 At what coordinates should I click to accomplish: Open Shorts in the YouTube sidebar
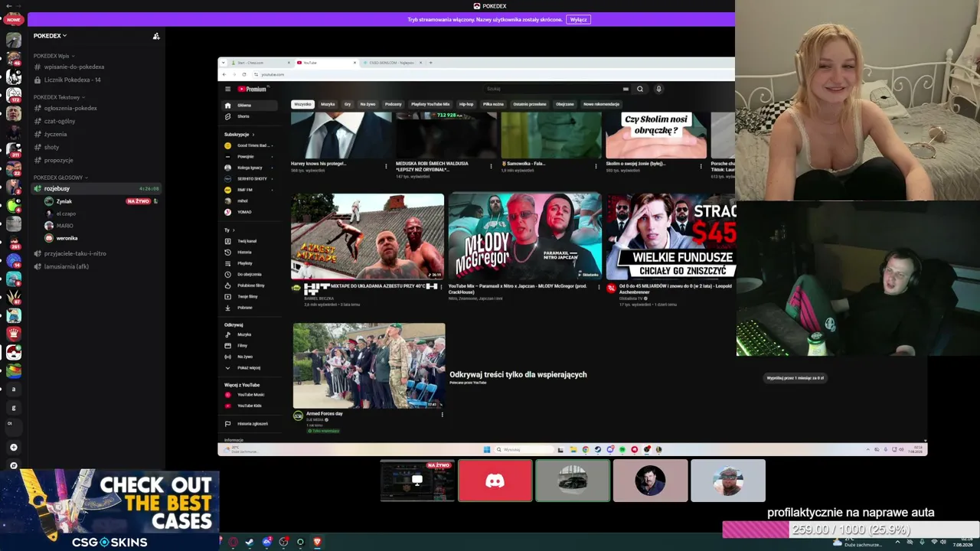pyautogui.click(x=250, y=116)
